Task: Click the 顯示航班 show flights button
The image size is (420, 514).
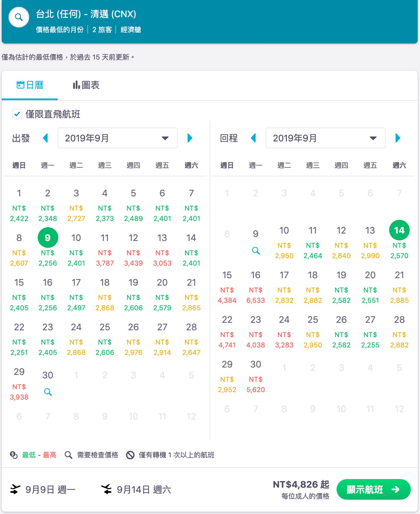Action: [x=373, y=489]
